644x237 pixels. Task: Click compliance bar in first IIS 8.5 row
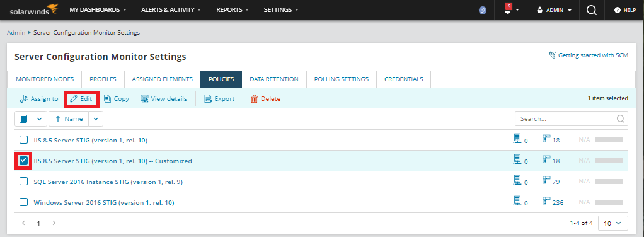click(609, 140)
